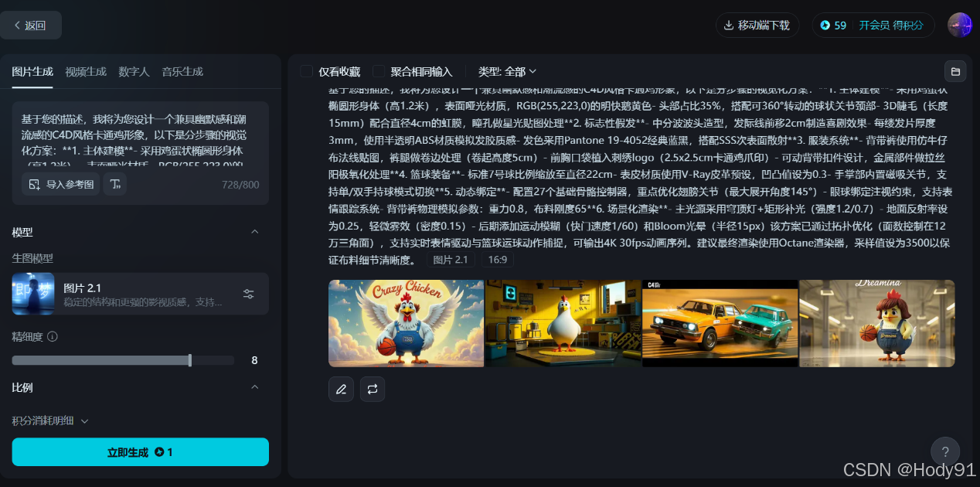Image resolution: width=980 pixels, height=487 pixels.
Task: Click the 728/800 character count
Action: (x=240, y=185)
